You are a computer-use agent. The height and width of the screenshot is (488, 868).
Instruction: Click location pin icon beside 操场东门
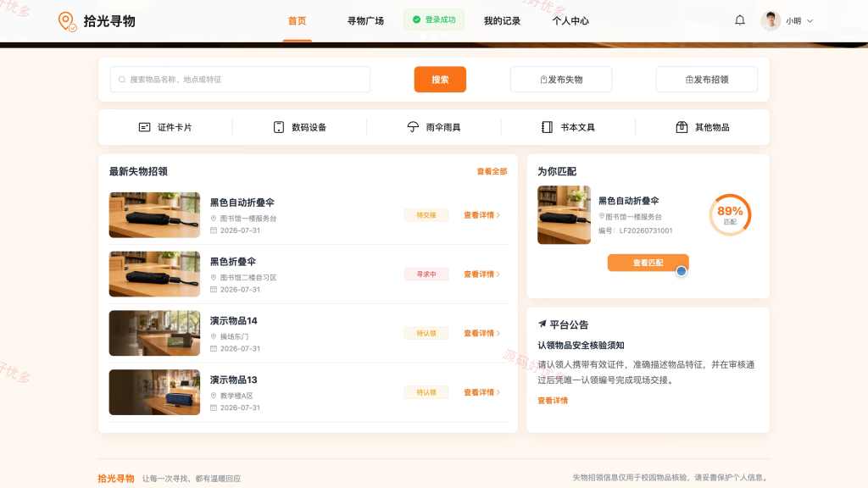[x=214, y=336]
